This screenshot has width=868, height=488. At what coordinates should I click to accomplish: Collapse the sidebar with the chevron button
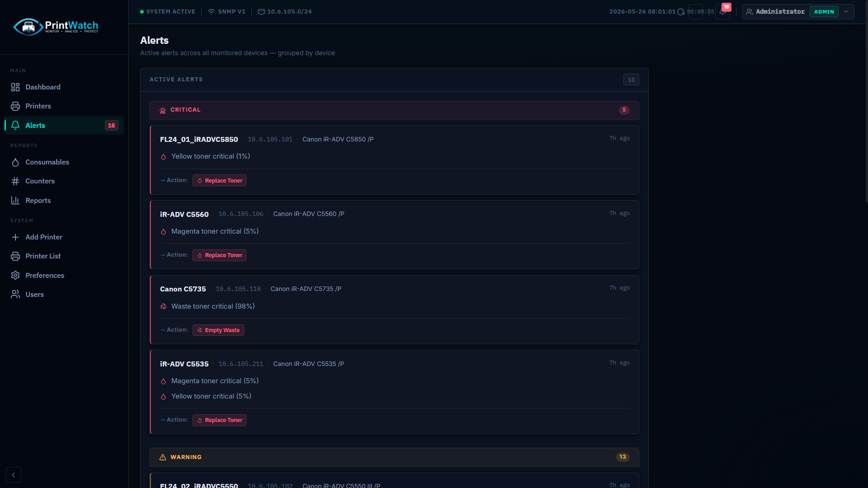click(x=14, y=474)
